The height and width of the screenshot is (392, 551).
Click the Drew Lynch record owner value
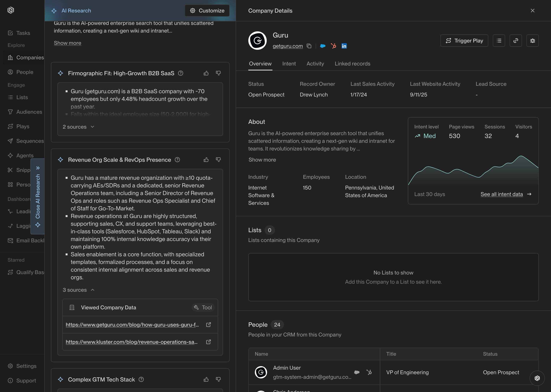(314, 95)
